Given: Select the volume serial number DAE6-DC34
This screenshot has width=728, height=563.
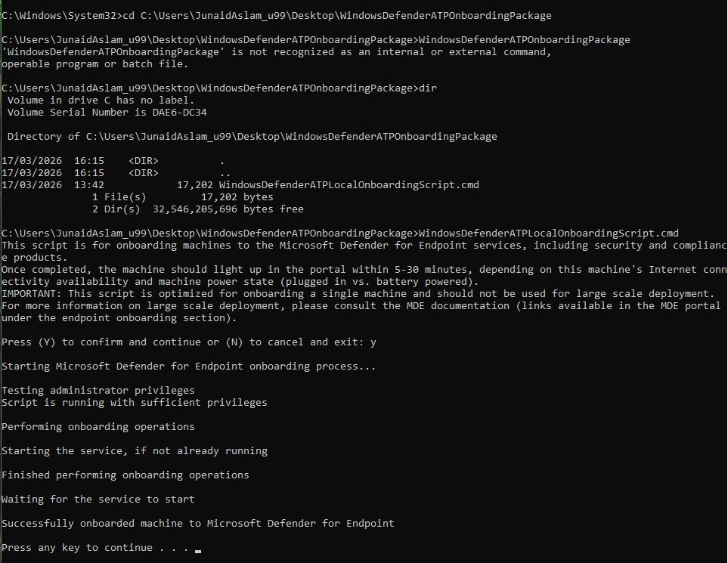Looking at the screenshot, I should pos(180,113).
